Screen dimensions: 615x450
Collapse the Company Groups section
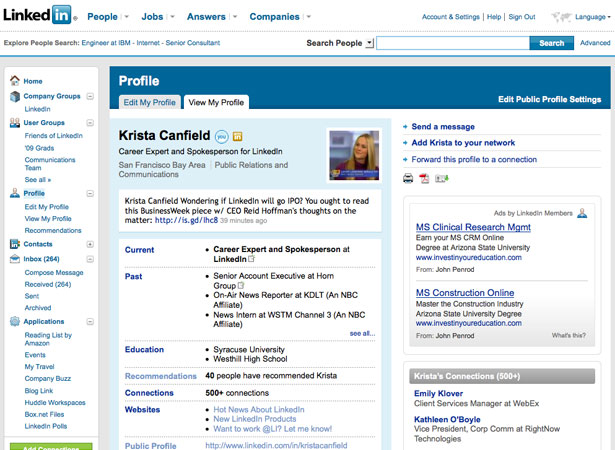(x=90, y=96)
